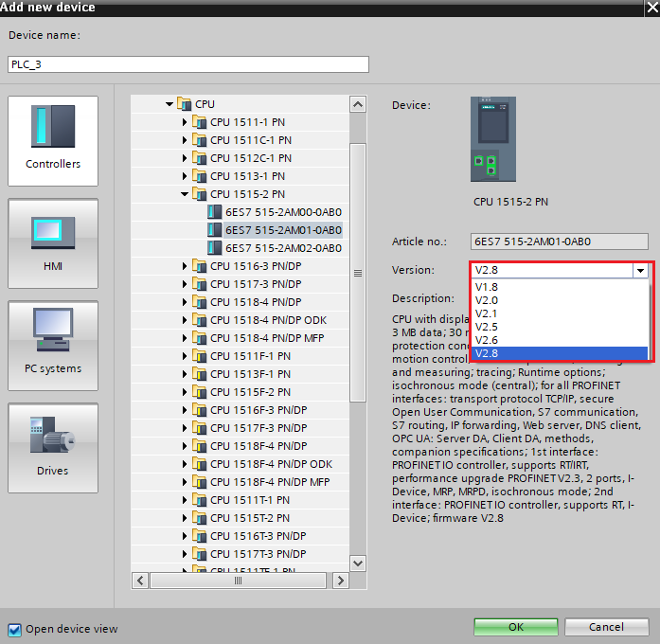Click the Device name input field
Viewport: 660px width, 644px height.
click(x=187, y=64)
